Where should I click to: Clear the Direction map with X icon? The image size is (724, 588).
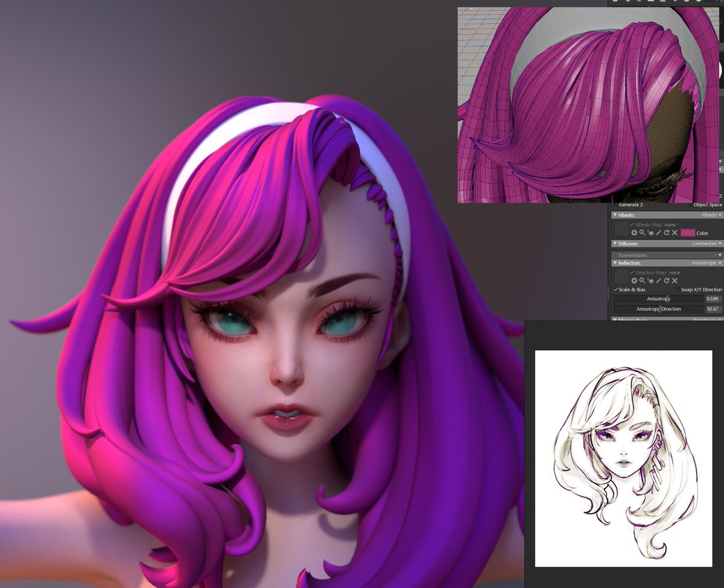pyautogui.click(x=675, y=280)
